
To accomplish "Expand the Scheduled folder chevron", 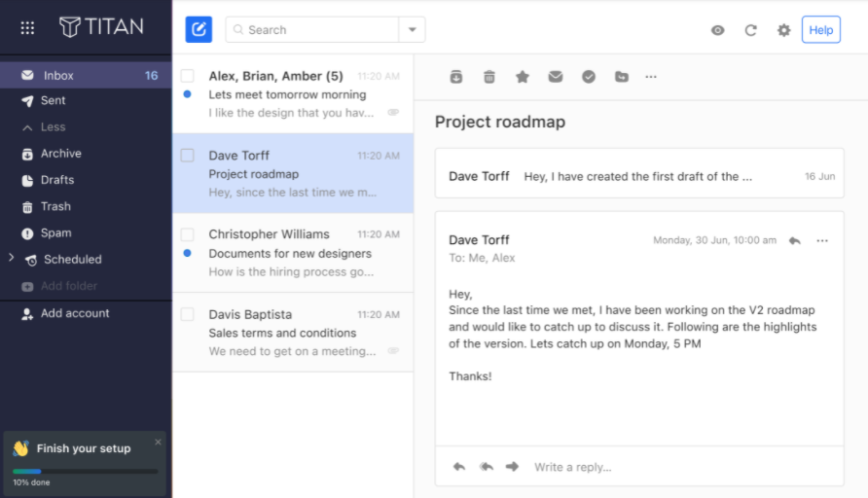I will tap(11, 258).
